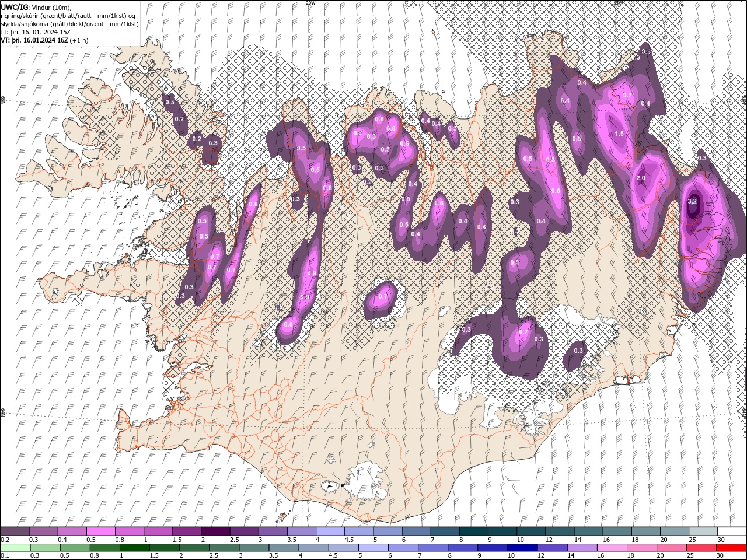747x560 pixels.
Task: Click top-row swatch between 0.2 and 0.3
Action: coord(15,531)
